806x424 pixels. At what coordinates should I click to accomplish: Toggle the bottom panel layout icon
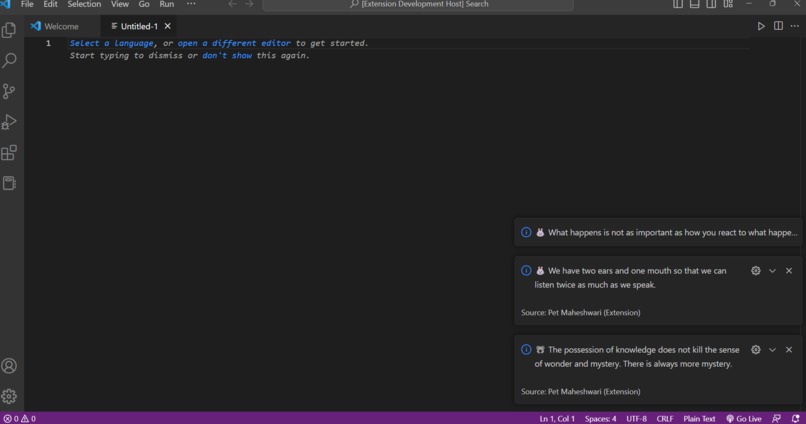[x=694, y=4]
